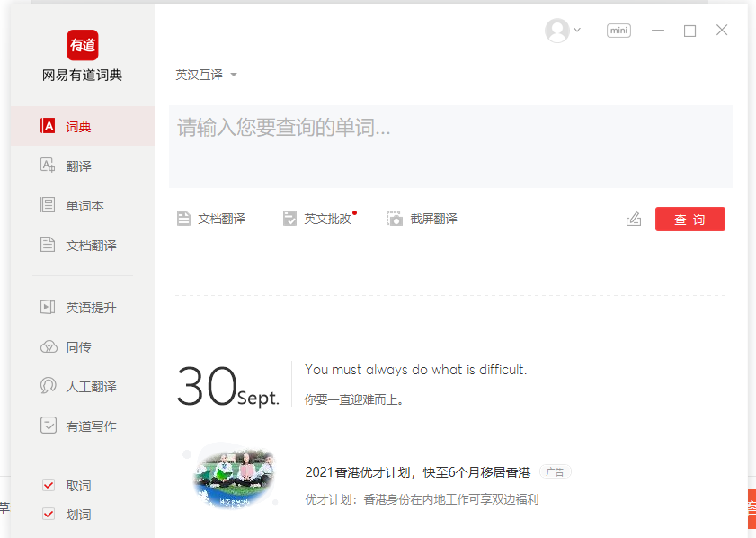Click the 网易有道词典 app title
The height and width of the screenshot is (538, 756).
click(83, 76)
